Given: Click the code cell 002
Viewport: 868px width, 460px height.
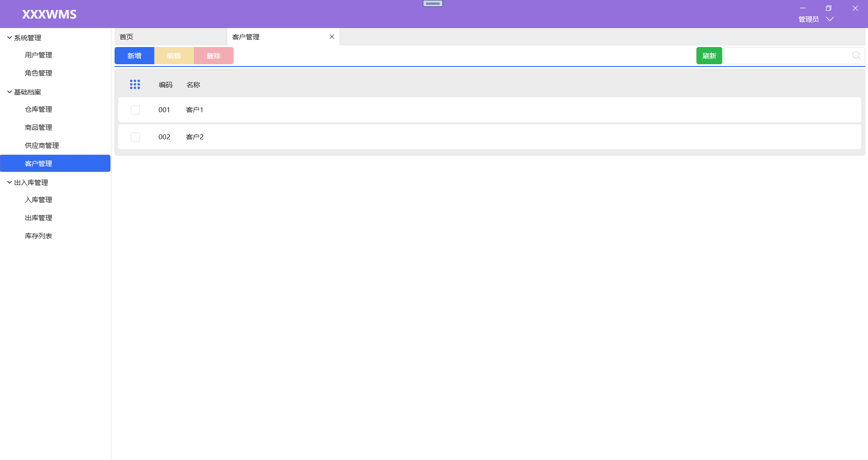Looking at the screenshot, I should (x=164, y=137).
